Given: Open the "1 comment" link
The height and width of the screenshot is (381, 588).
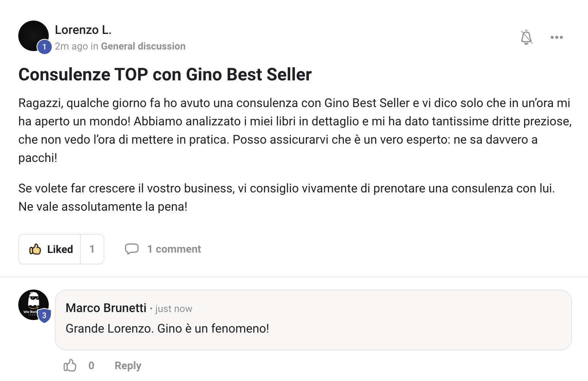Looking at the screenshot, I should coord(174,249).
